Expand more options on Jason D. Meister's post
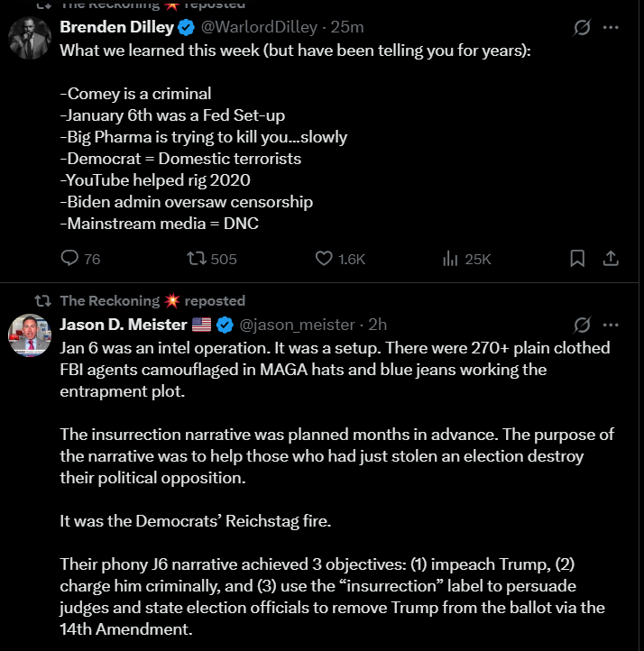The image size is (644, 651). (x=611, y=325)
